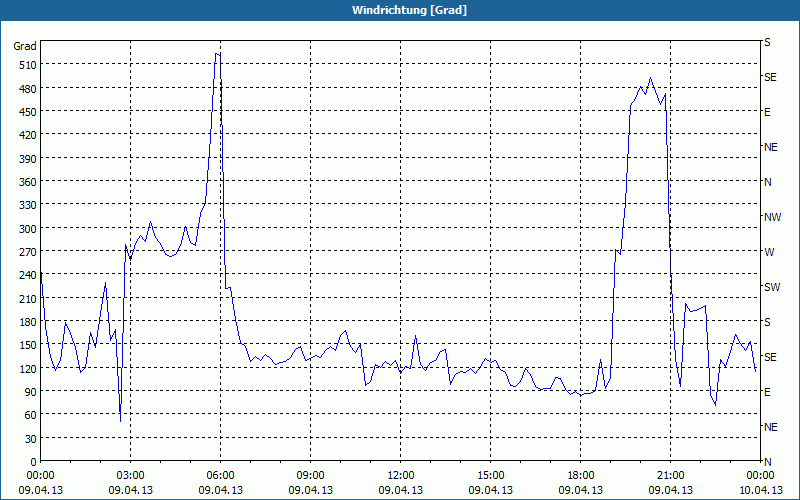The image size is (800, 500).
Task: Select the 03:00 time label
Action: click(x=131, y=476)
